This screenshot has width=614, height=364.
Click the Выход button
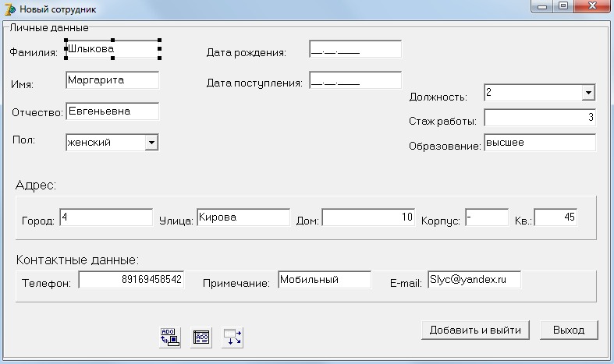coord(569,330)
